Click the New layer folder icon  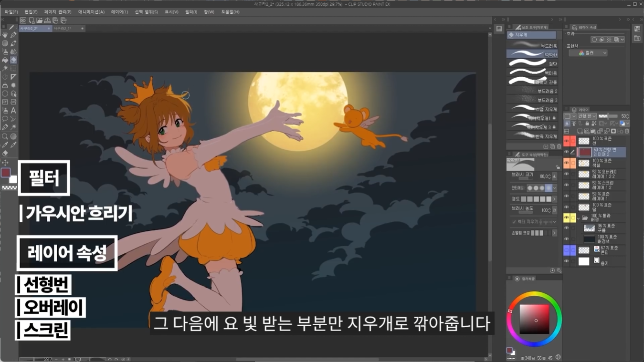click(593, 131)
